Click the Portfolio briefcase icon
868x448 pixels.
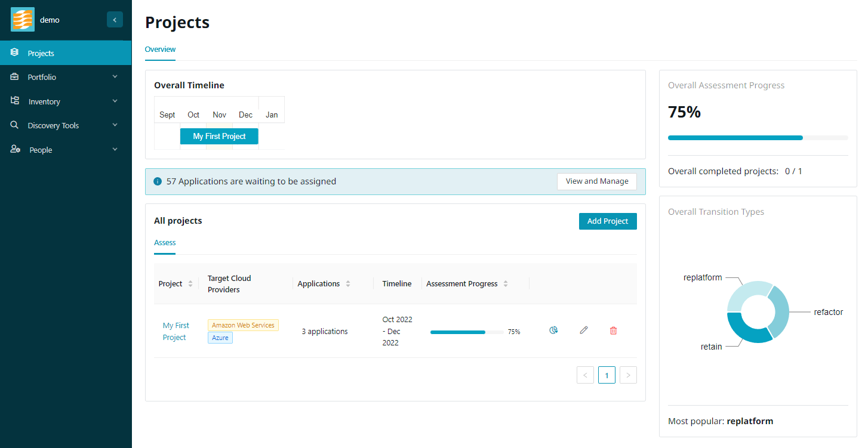pyautogui.click(x=15, y=77)
